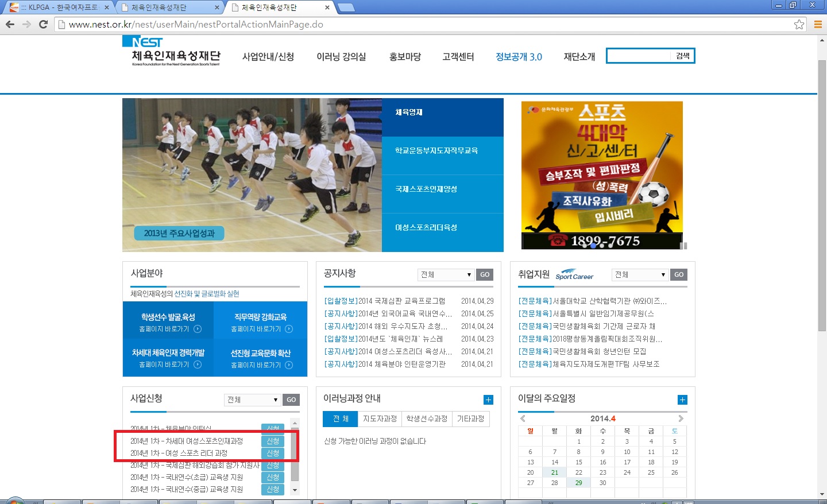
Task: Open the 스포츠 4대악 신고센터 banner
Action: [x=602, y=175]
